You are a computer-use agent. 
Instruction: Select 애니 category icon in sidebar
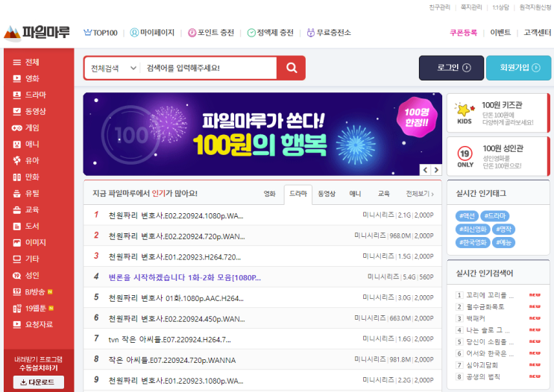(x=16, y=145)
